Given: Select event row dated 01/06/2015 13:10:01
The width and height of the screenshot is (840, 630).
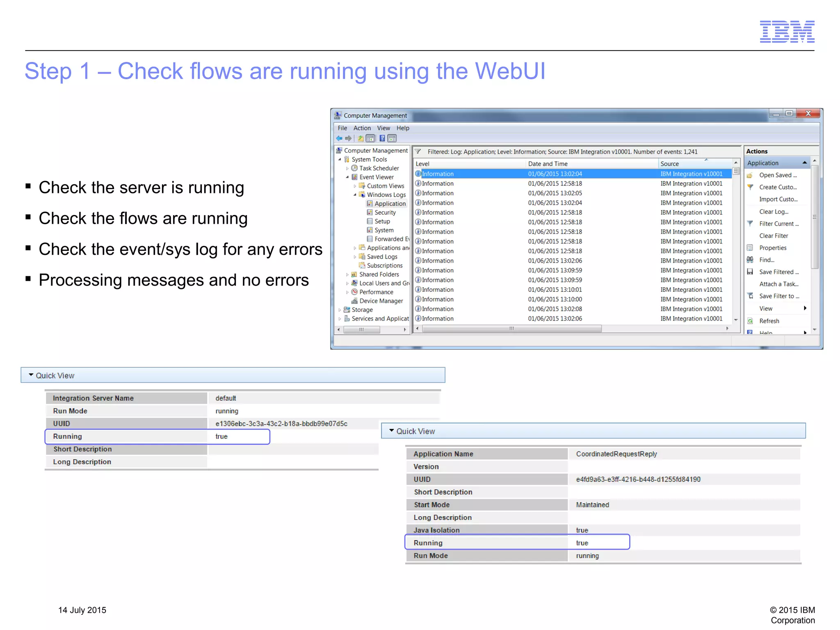Looking at the screenshot, I should (x=573, y=289).
